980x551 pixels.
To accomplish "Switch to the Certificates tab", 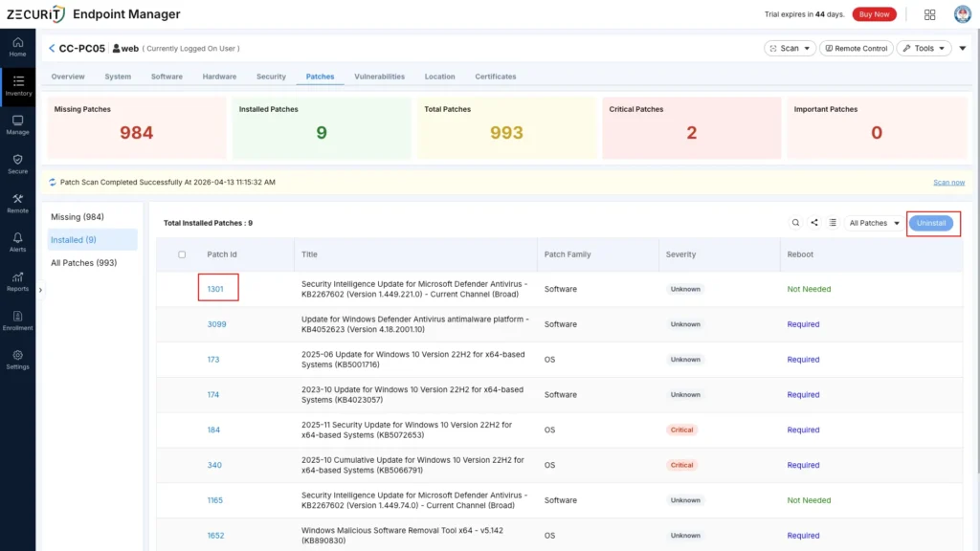I will (495, 77).
